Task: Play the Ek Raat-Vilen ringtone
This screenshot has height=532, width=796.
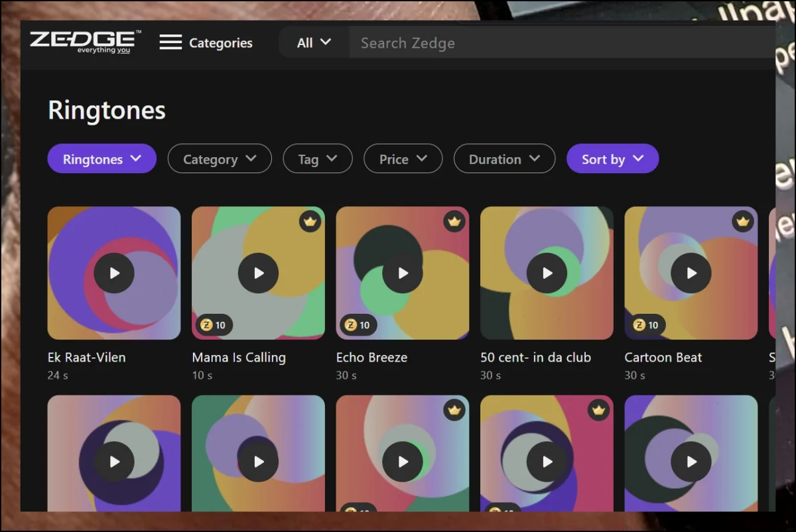Action: pos(114,273)
